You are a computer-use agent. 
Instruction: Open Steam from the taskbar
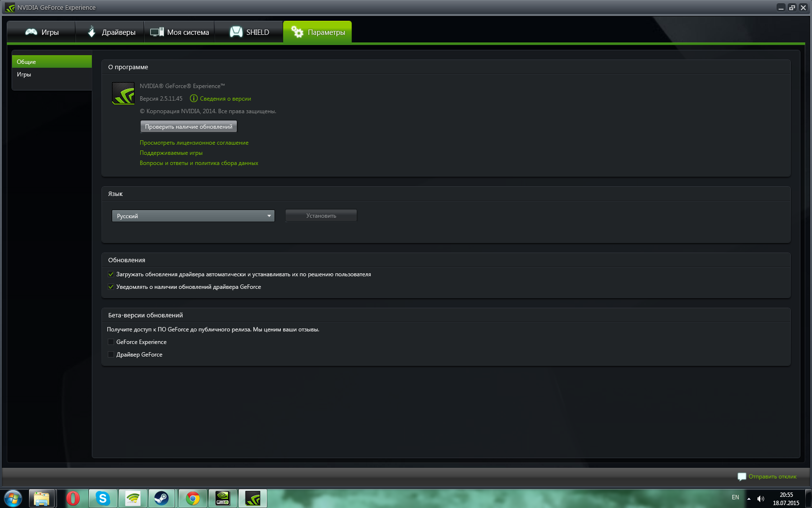pyautogui.click(x=162, y=498)
